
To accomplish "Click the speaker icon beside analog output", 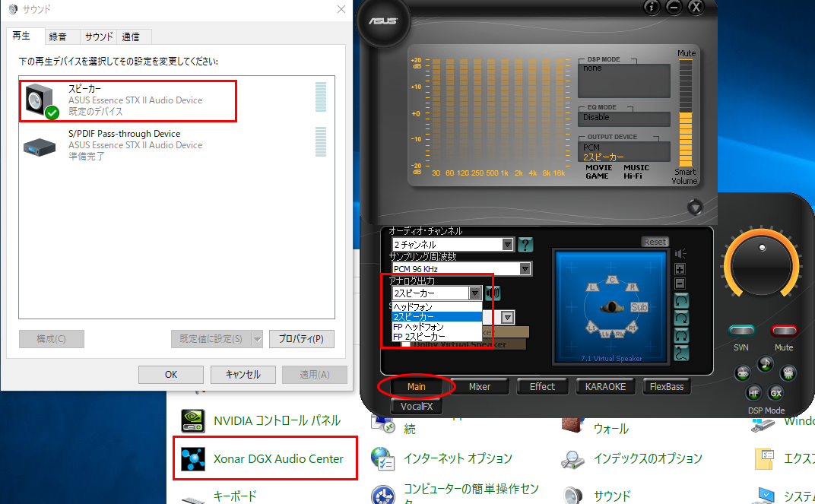I will point(493,293).
